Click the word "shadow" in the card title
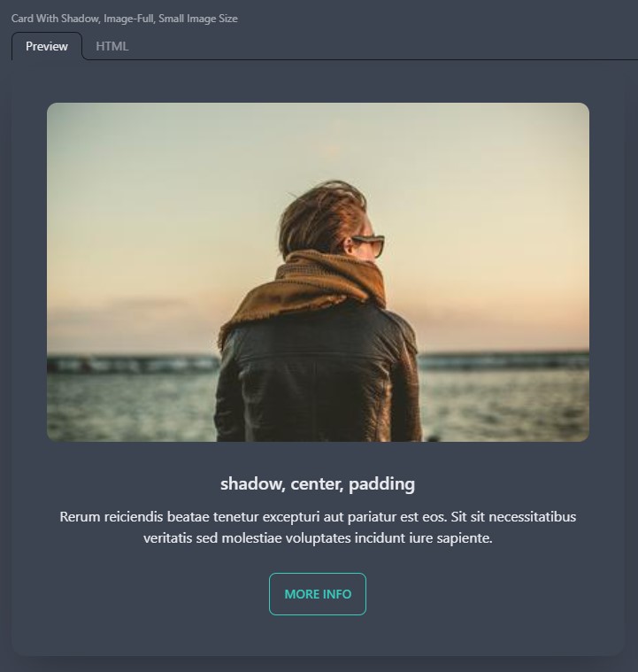Screen dimensions: 638x672 253,483
